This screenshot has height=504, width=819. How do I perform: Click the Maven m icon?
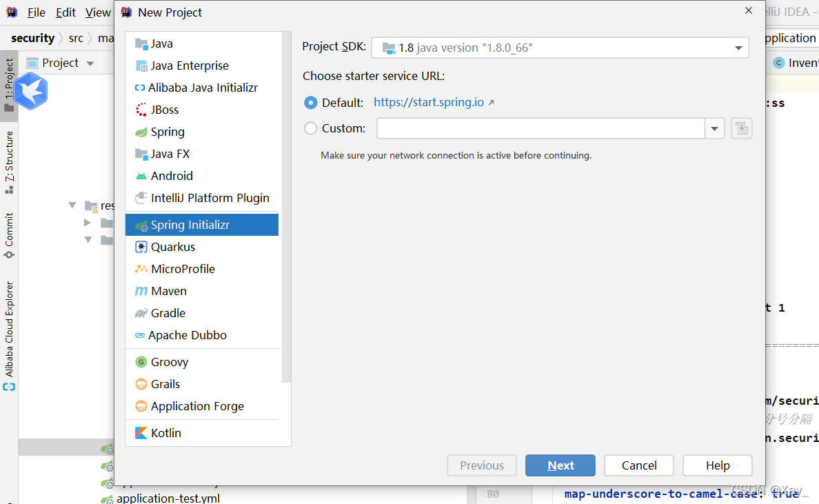141,291
